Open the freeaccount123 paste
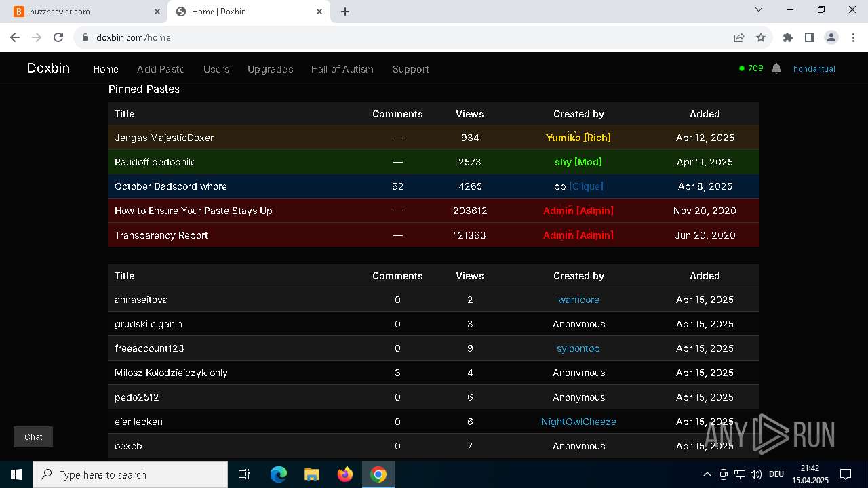 pyautogui.click(x=149, y=348)
